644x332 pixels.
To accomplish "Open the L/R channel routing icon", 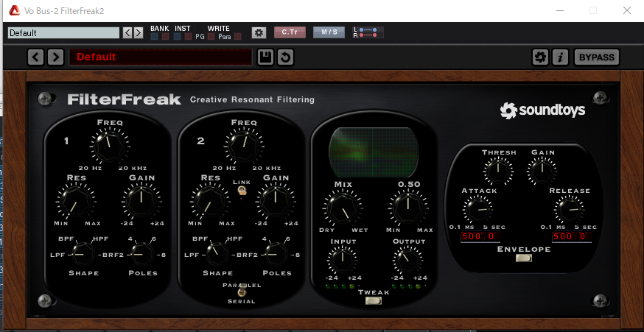I will pos(368,32).
